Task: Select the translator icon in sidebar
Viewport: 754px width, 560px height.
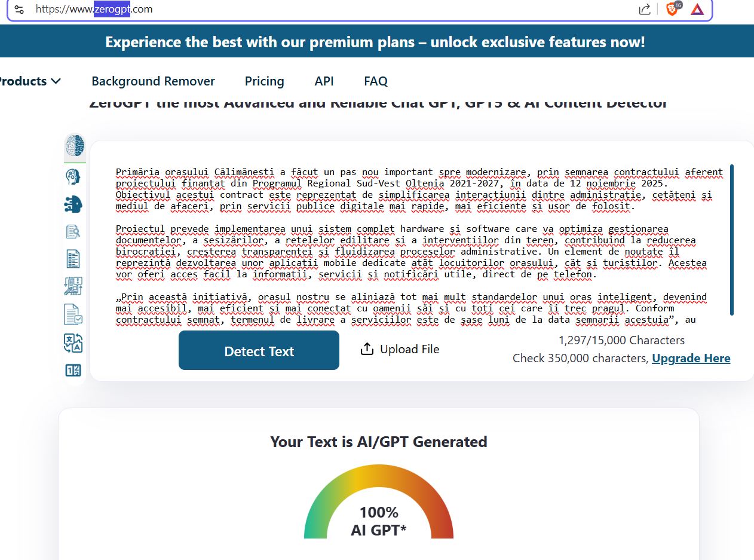Action: [x=73, y=342]
